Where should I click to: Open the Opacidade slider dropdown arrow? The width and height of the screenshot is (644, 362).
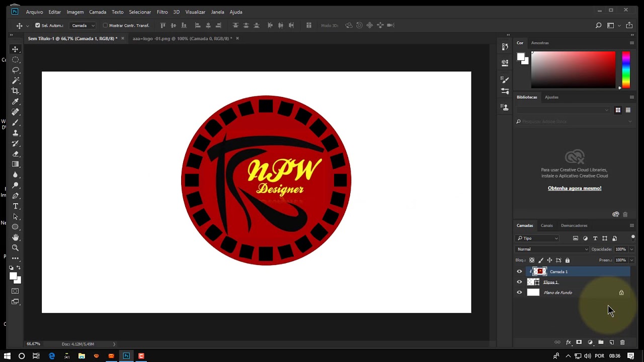(631, 249)
